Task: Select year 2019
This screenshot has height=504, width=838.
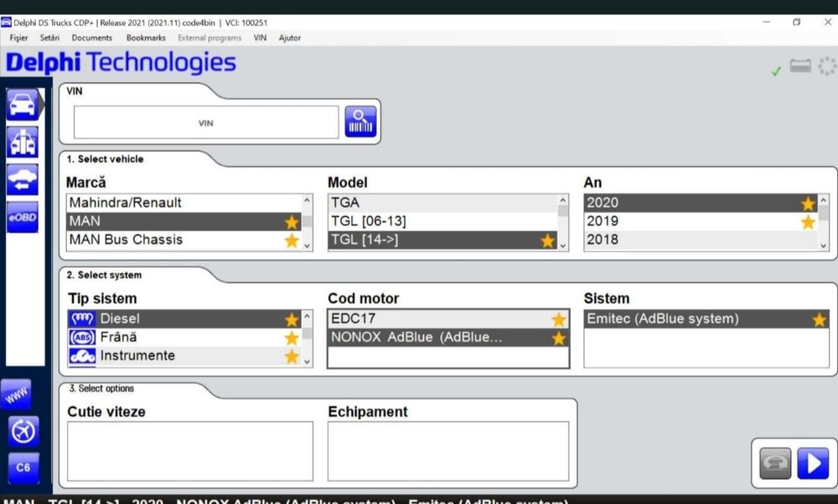Action: (701, 222)
